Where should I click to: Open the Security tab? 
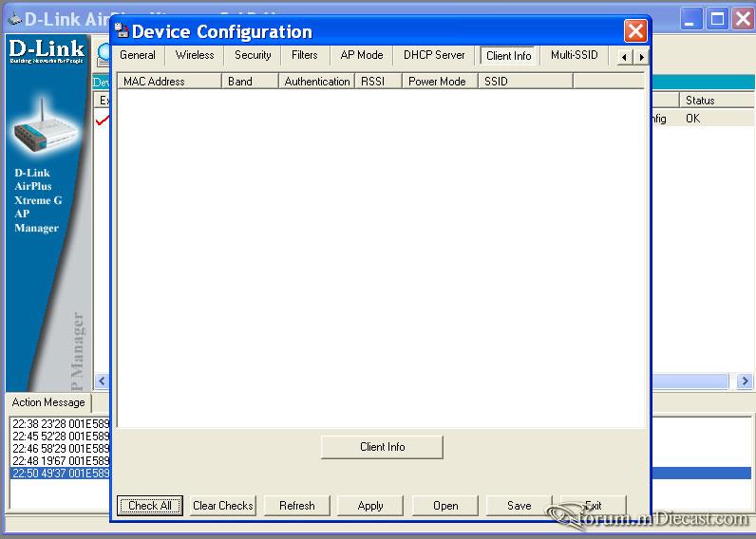click(253, 55)
